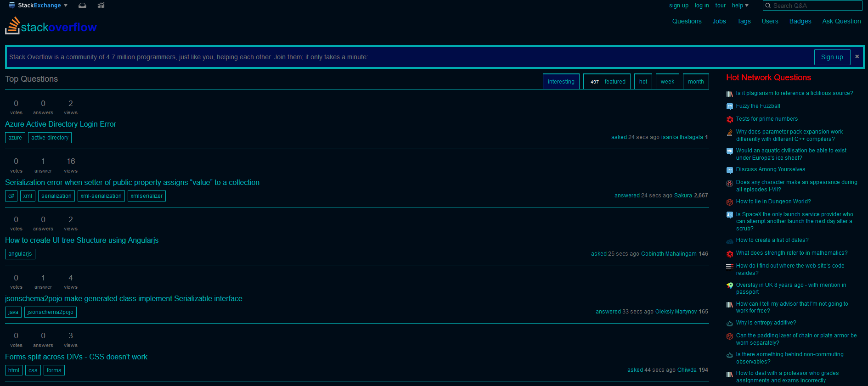This screenshot has height=386, width=868.
Task: Open the help dropdown menu
Action: pos(740,6)
